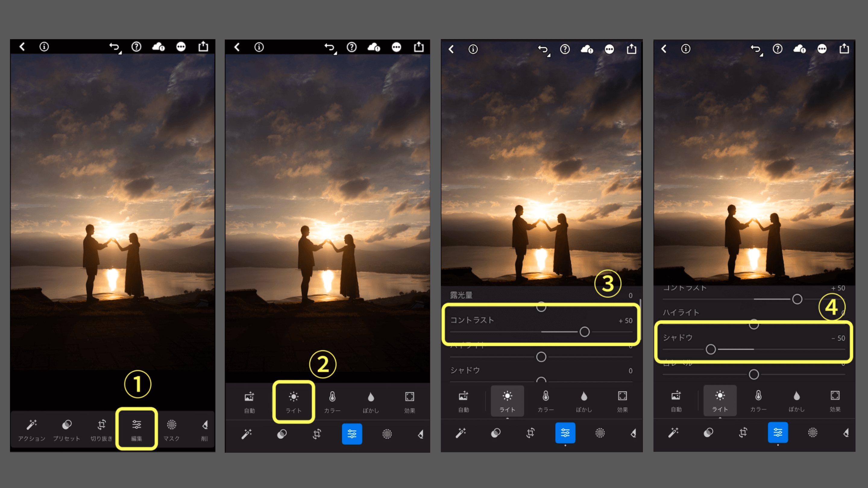Image resolution: width=868 pixels, height=488 pixels.
Task: Open ぼかし blur tab in second screen
Action: point(371,402)
